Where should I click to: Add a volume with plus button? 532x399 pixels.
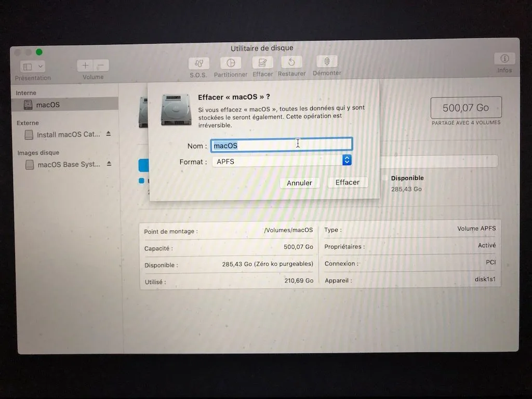click(85, 65)
